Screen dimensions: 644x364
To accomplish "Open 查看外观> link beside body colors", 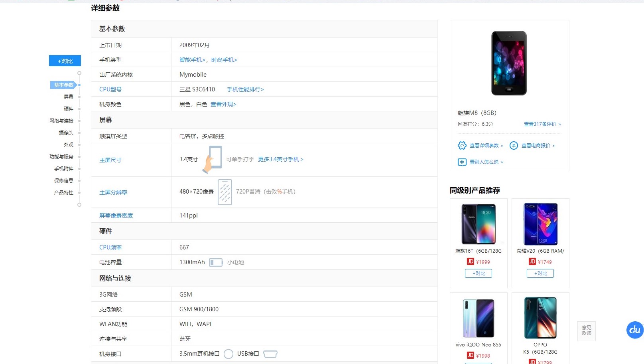I will [223, 104].
